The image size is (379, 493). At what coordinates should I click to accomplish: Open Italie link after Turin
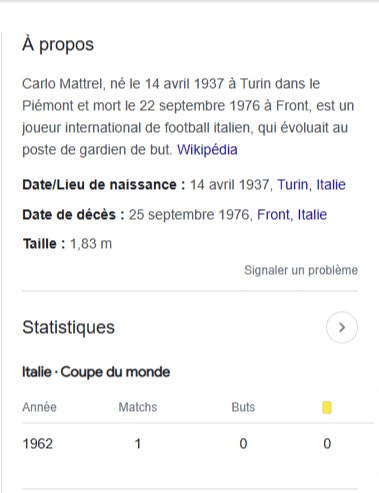[x=331, y=185]
